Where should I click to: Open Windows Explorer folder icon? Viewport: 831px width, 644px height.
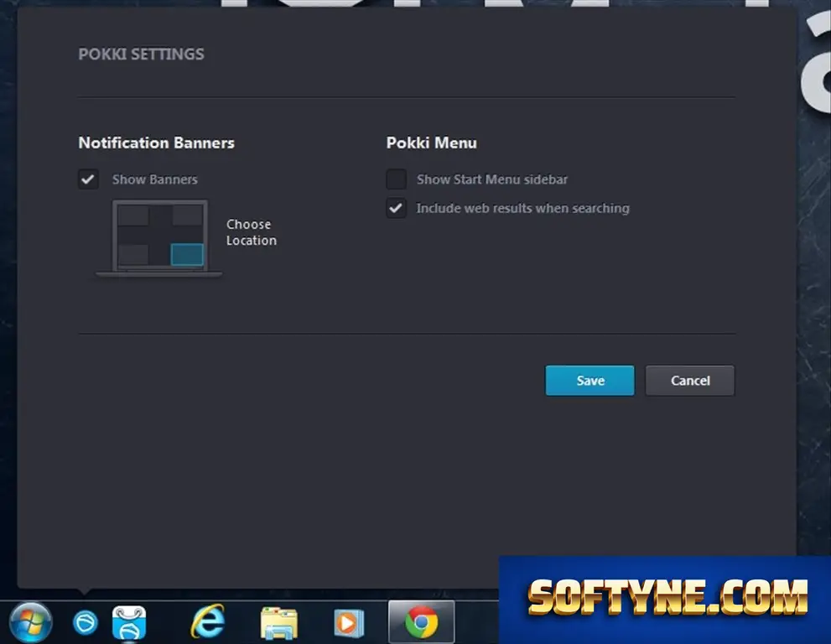(x=278, y=623)
